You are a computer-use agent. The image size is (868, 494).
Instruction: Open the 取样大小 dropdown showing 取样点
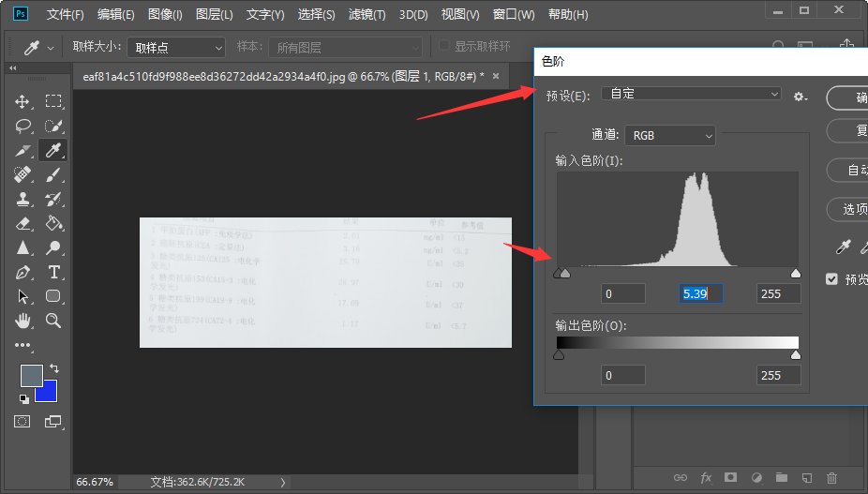coord(176,48)
